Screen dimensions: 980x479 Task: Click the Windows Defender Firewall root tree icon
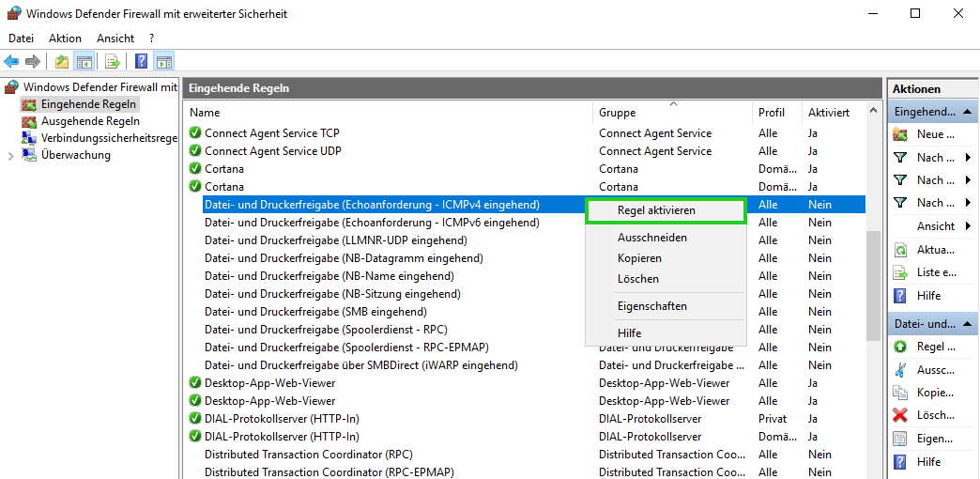[x=11, y=87]
